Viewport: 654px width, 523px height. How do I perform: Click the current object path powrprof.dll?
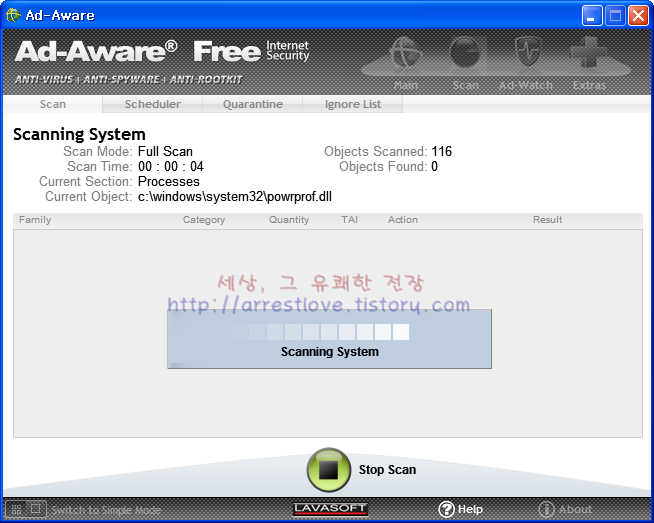point(235,196)
